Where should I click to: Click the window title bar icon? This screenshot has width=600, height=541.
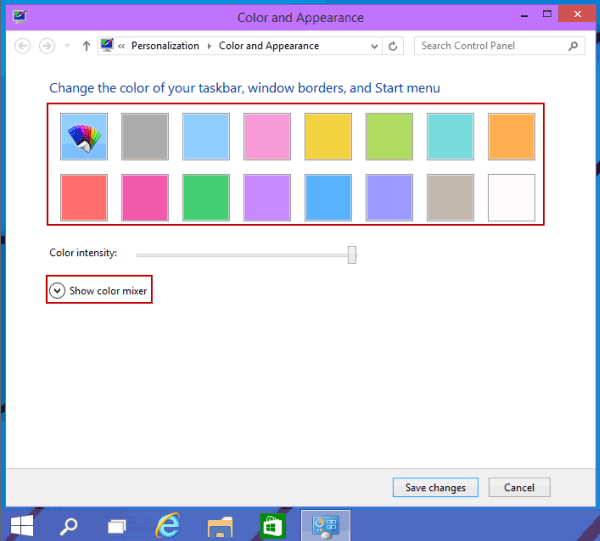click(20, 17)
